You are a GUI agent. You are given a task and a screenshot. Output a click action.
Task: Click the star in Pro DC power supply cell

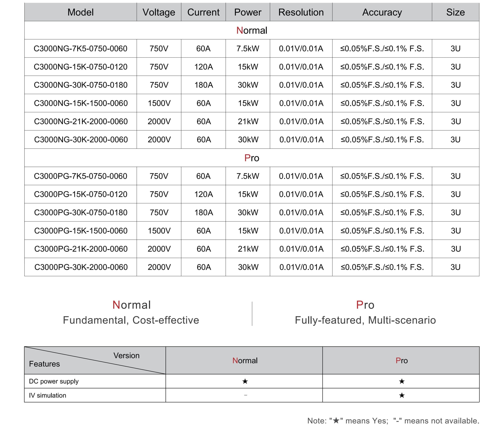pyautogui.click(x=402, y=381)
